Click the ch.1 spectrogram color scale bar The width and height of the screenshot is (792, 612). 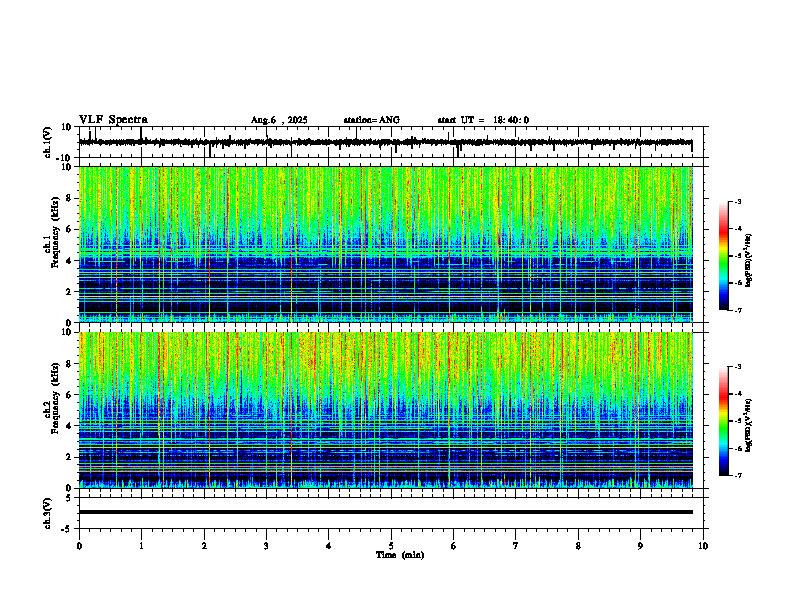pos(723,256)
